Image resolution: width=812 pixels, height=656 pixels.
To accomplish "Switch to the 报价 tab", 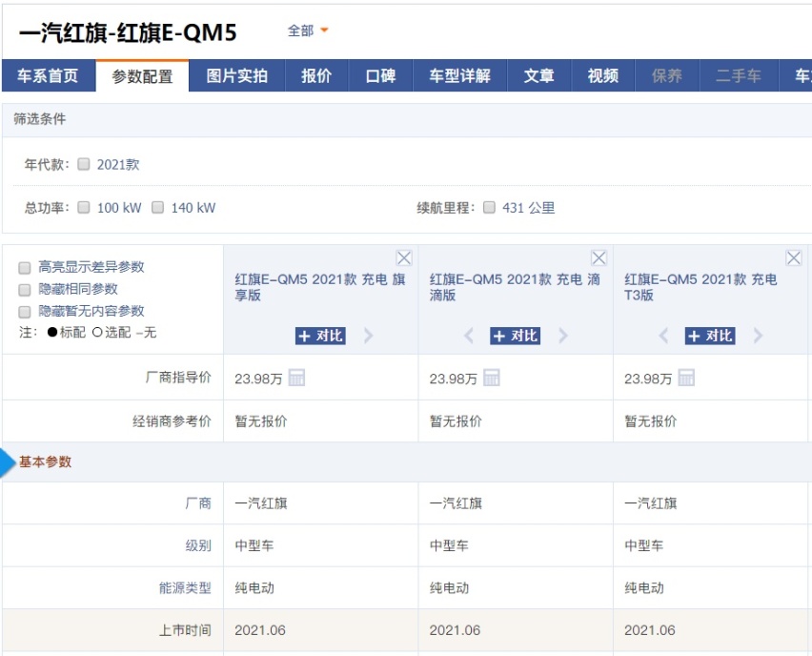I will click(316, 75).
